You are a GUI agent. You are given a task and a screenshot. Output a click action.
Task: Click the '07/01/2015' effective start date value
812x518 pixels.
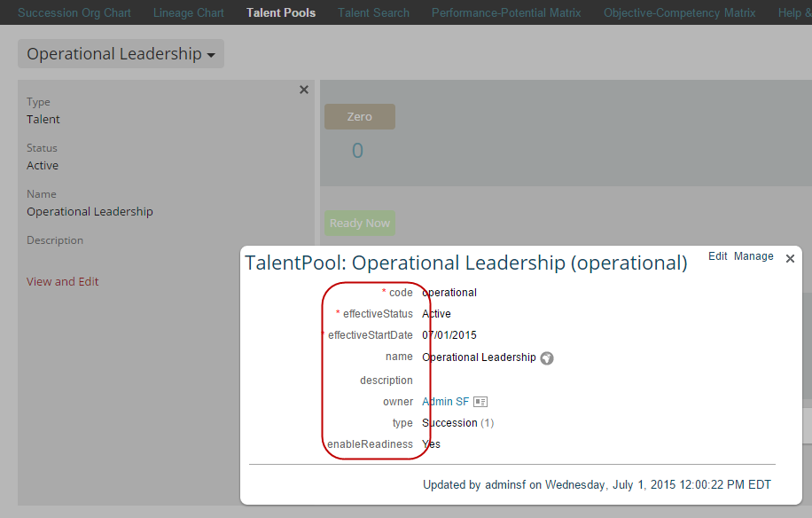tap(449, 335)
